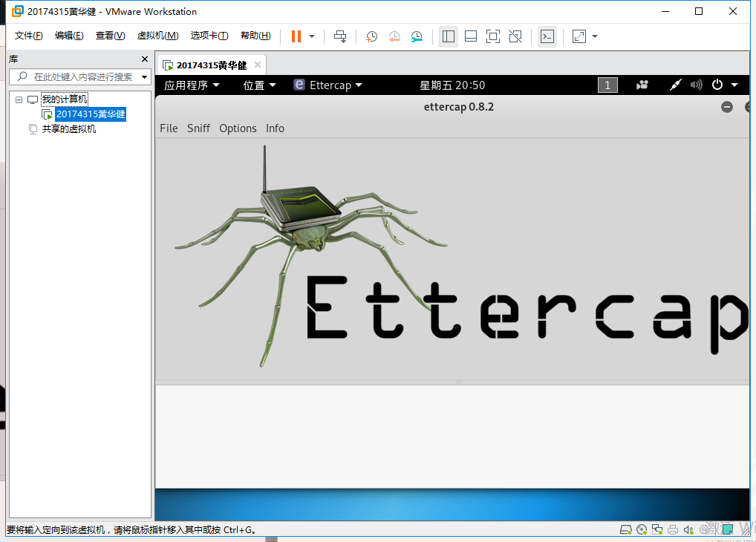Open the 选项卡(T) menu

[x=209, y=36]
